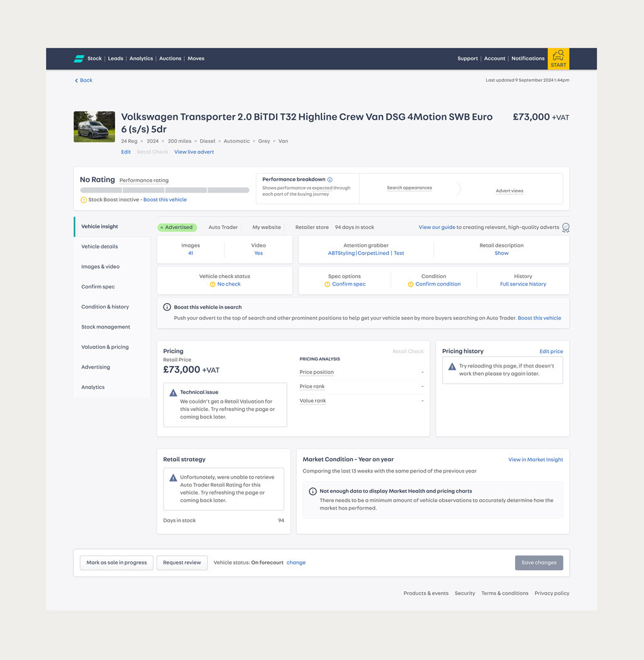Open the Retail description Show link
The image size is (644, 660).
point(501,254)
